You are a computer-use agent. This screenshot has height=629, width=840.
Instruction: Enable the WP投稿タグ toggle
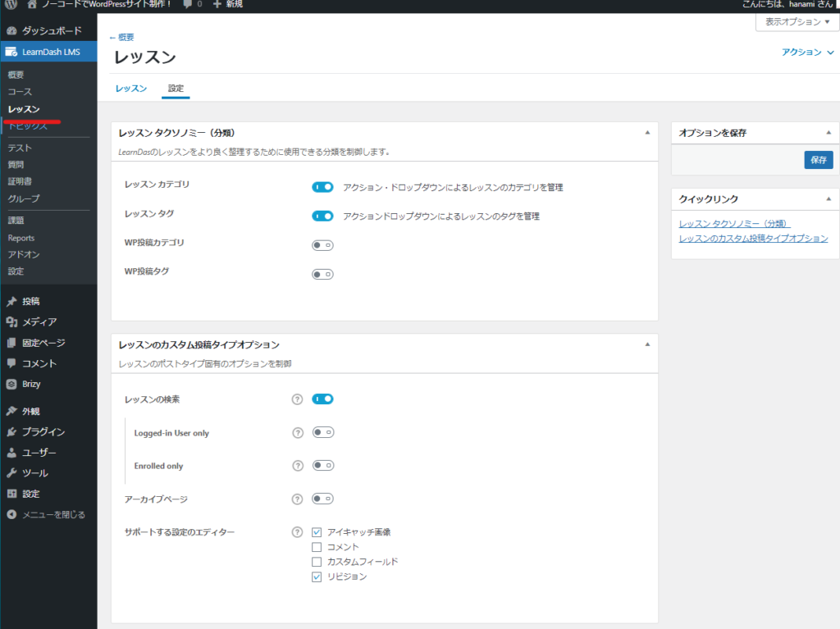322,275
